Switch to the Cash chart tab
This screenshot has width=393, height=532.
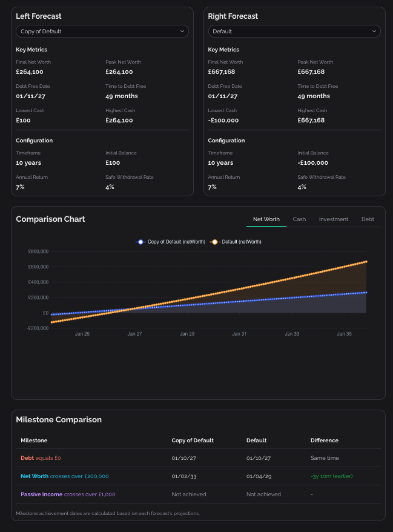299,219
